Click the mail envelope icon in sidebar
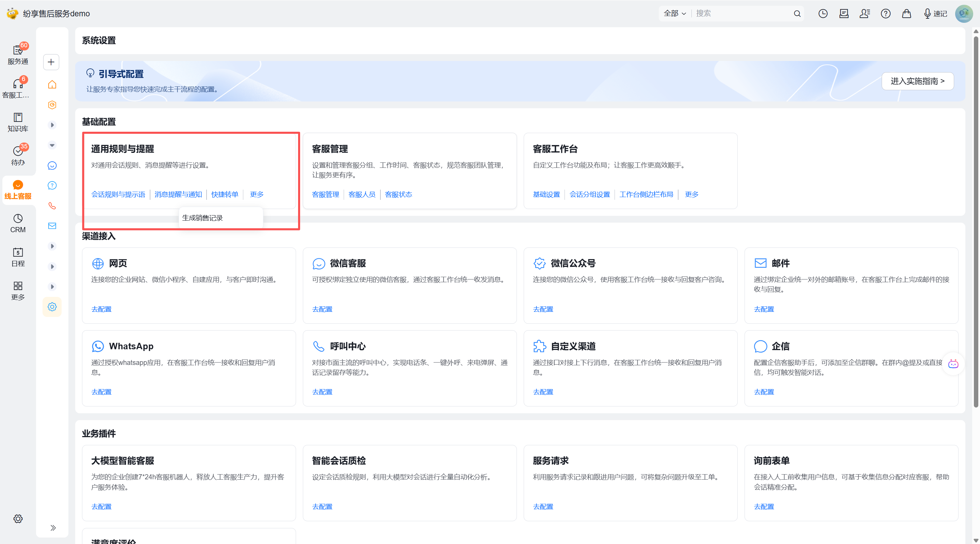The image size is (980, 544). [x=52, y=226]
